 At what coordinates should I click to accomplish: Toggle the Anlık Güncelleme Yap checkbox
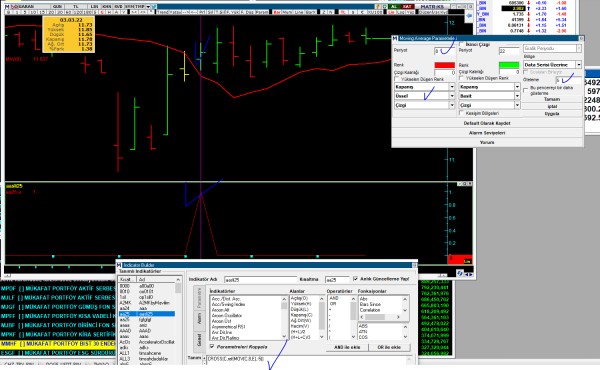[355, 279]
